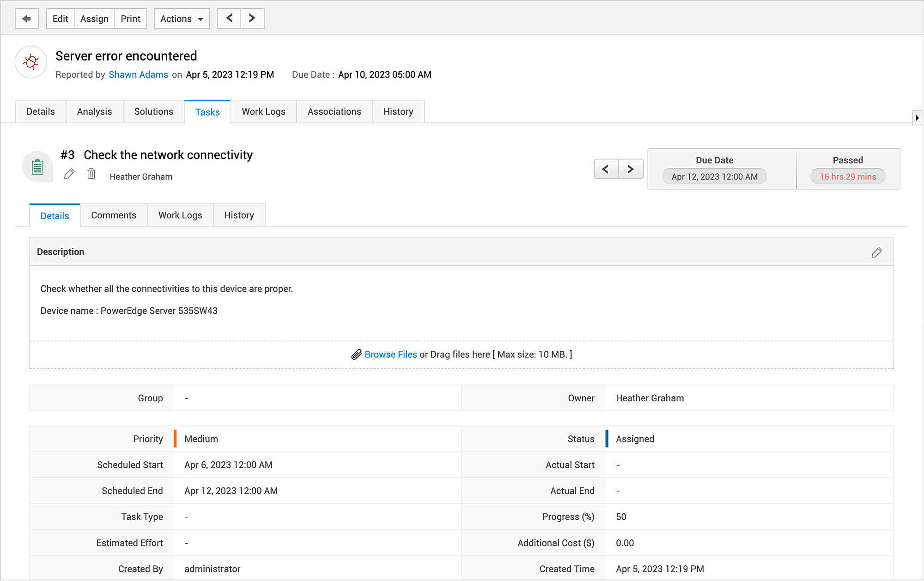
Task: Click the red bug problem icon
Action: click(31, 62)
